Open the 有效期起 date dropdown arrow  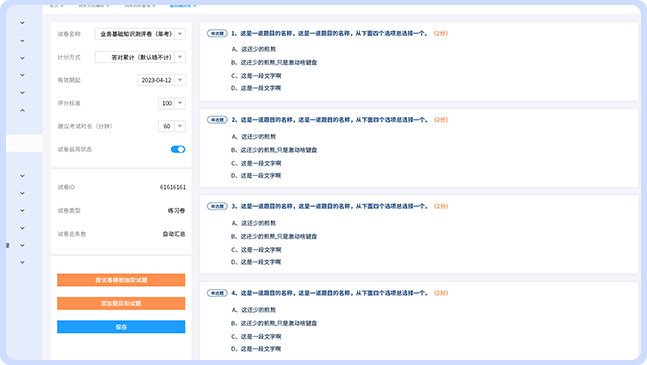180,80
